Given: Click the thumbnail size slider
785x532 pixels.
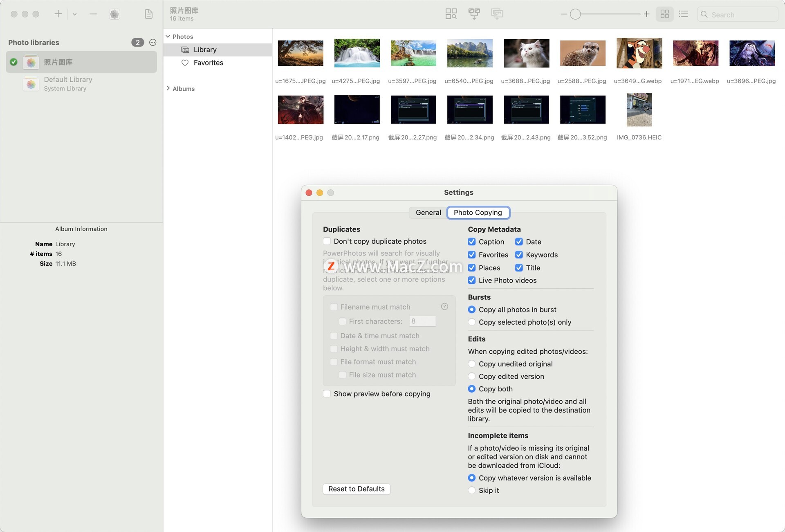Looking at the screenshot, I should click(x=575, y=14).
